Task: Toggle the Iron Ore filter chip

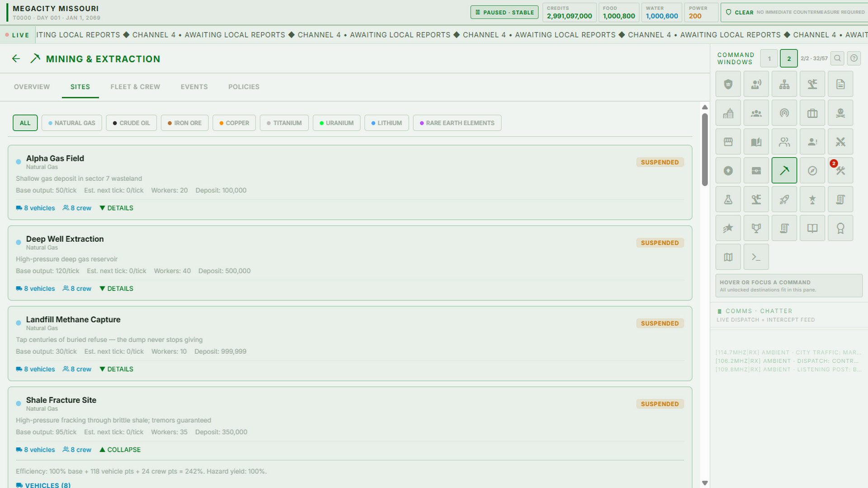Action: (184, 123)
